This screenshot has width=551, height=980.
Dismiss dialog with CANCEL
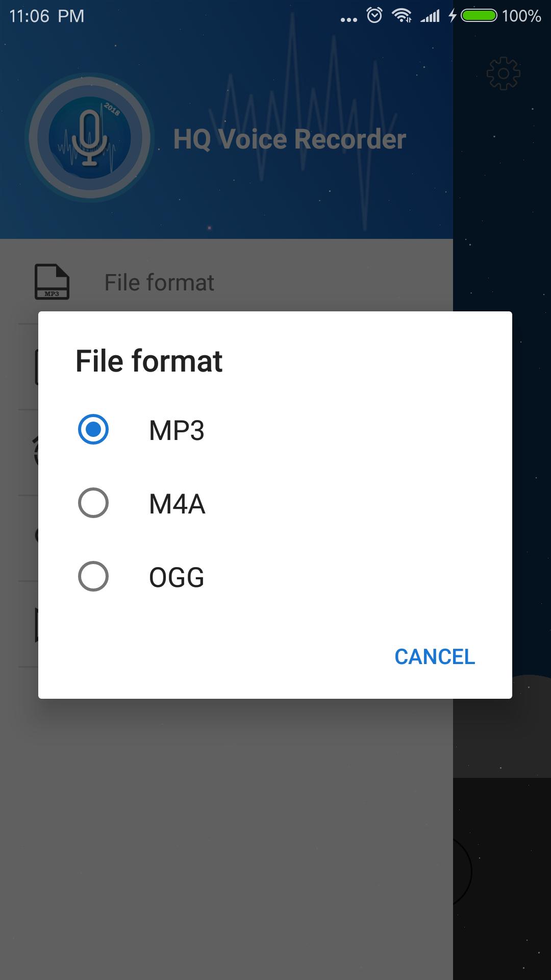[435, 657]
